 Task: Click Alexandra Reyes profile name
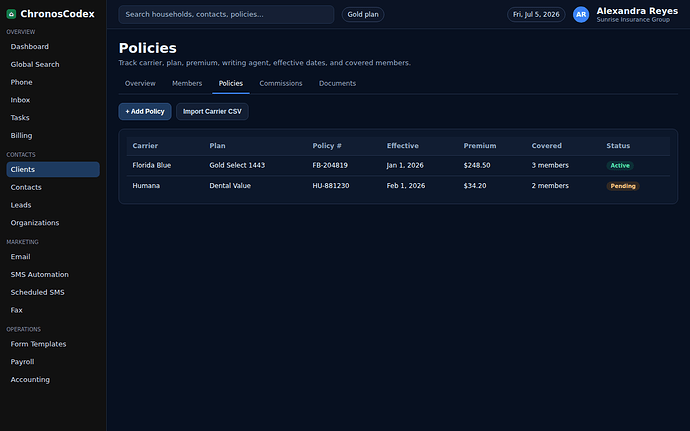pyautogui.click(x=637, y=11)
